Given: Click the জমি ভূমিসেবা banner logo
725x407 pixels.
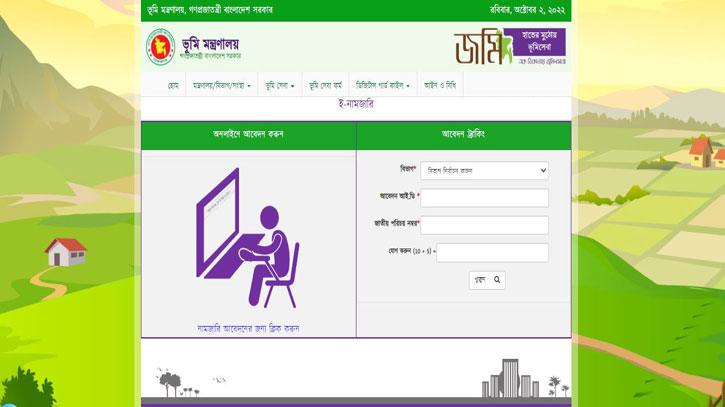Looking at the screenshot, I should pos(510,46).
